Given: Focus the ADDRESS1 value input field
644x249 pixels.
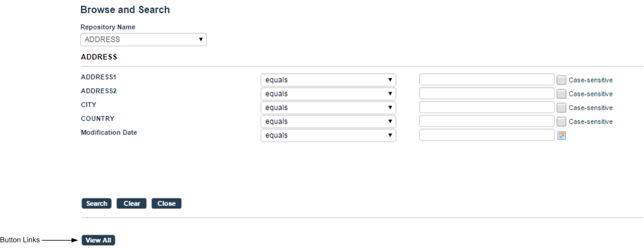Looking at the screenshot, I should (486, 80).
